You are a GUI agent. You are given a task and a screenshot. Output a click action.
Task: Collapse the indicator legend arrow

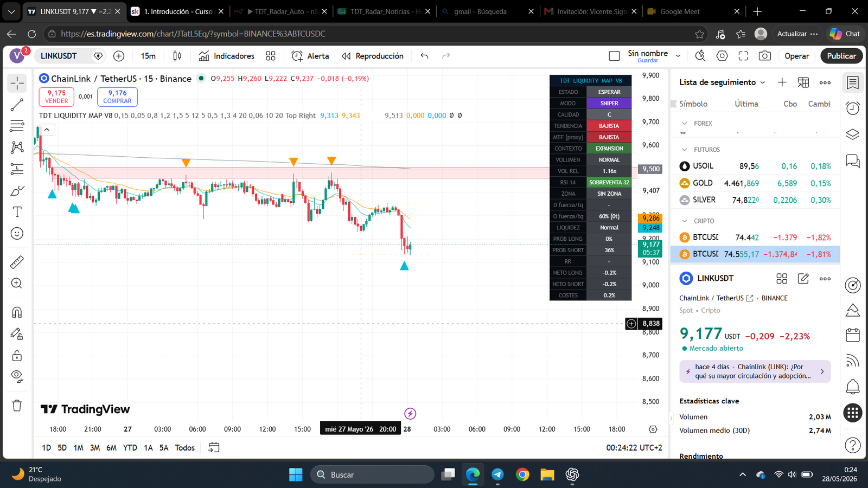click(47, 130)
